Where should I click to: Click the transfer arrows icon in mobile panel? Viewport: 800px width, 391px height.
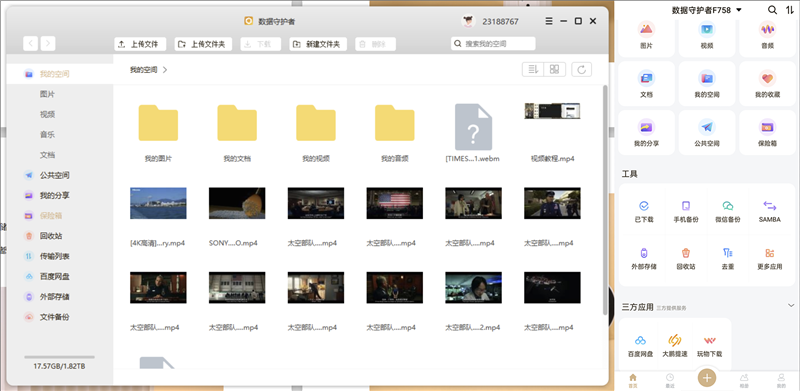tap(790, 10)
